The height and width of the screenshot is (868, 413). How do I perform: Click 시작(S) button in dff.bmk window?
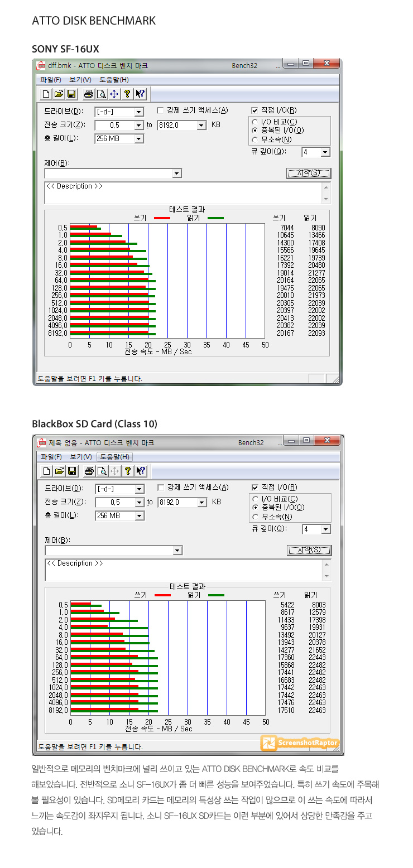(x=309, y=173)
